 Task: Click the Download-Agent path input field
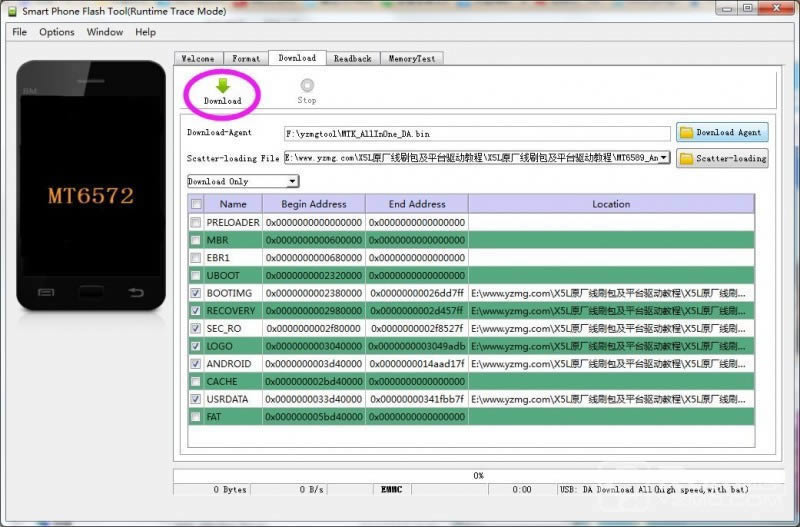tap(476, 133)
